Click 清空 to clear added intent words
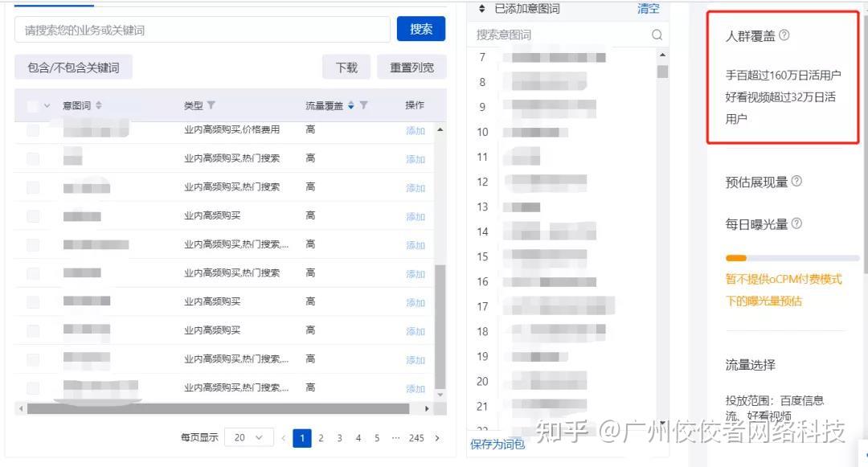868x467 pixels. [x=649, y=8]
